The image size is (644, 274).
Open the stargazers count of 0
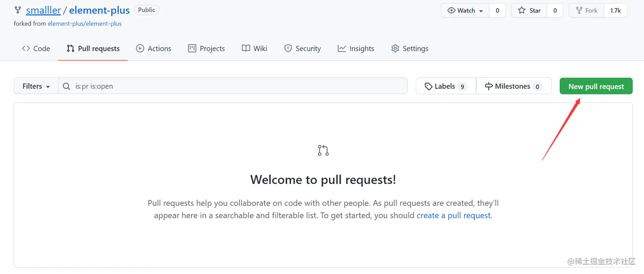point(555,11)
